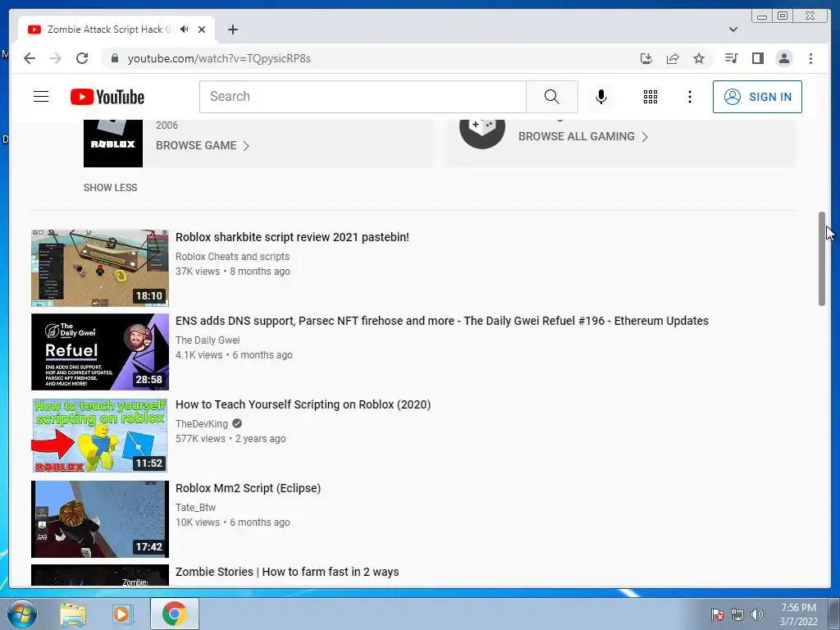
Task: Reload the current page
Action: point(82,58)
